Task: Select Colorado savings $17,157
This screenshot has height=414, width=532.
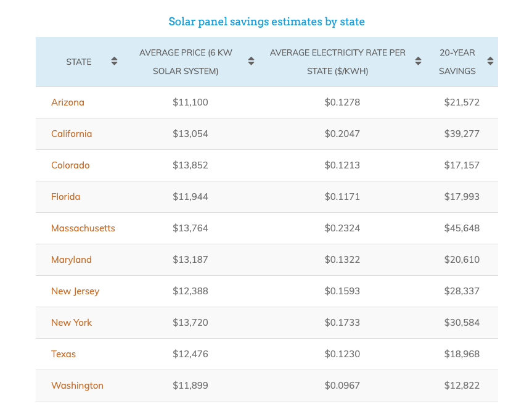Action: click(x=462, y=165)
